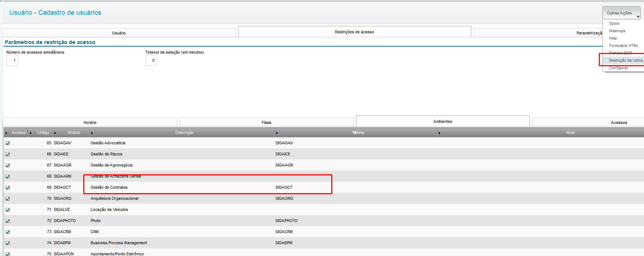
Task: Select Formulário HTML menu entry
Action: tap(624, 46)
